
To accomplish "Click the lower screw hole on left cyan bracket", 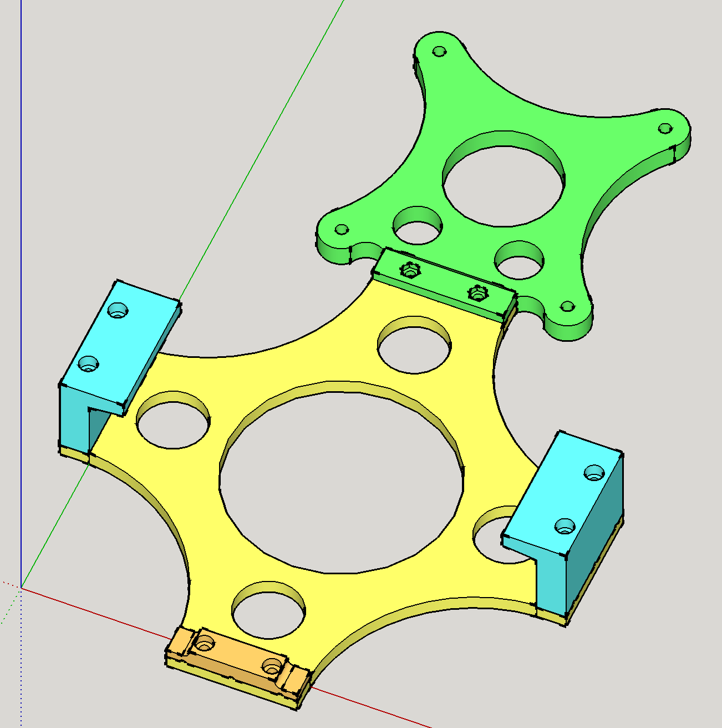I will [88, 364].
